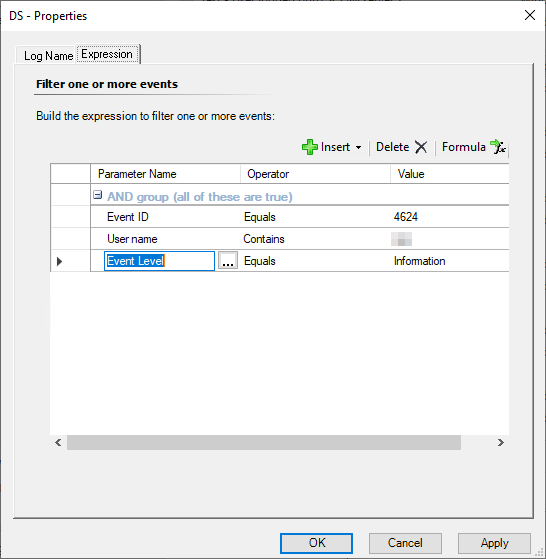Open the Formula fx icon

tap(498, 147)
